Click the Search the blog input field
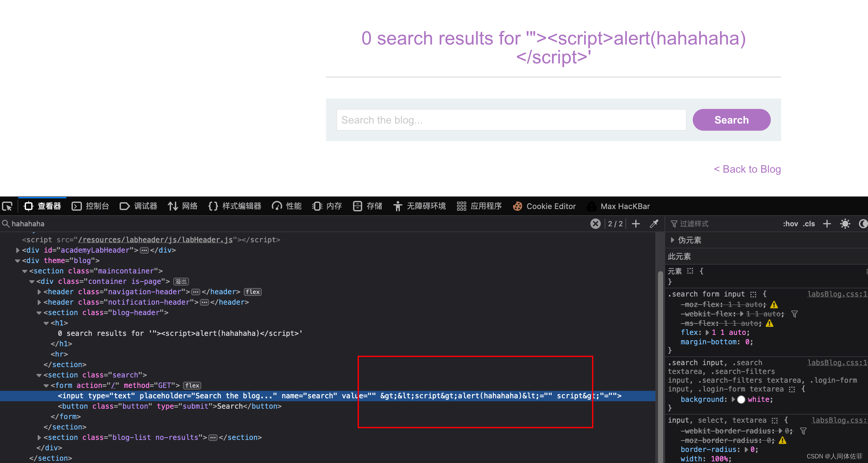Screen dimensions: 868x463 point(511,120)
